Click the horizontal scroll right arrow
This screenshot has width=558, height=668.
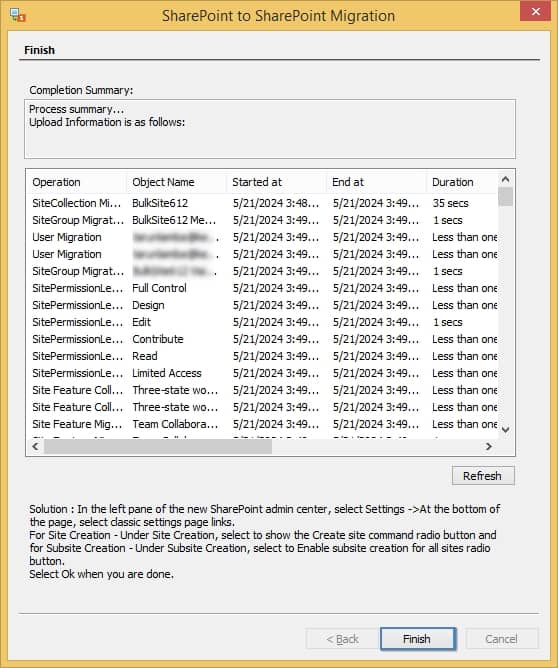tap(489, 446)
